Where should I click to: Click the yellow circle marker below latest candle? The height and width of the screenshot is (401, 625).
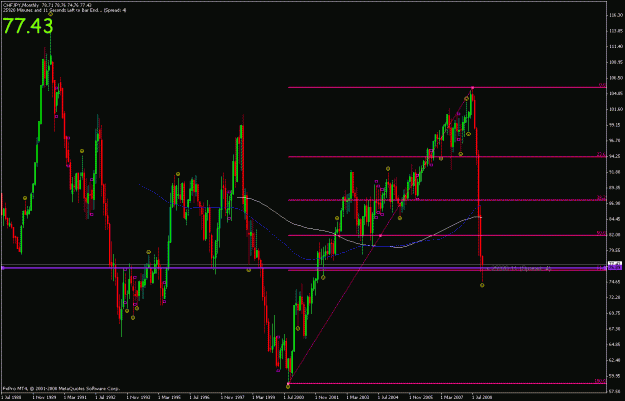tap(482, 285)
